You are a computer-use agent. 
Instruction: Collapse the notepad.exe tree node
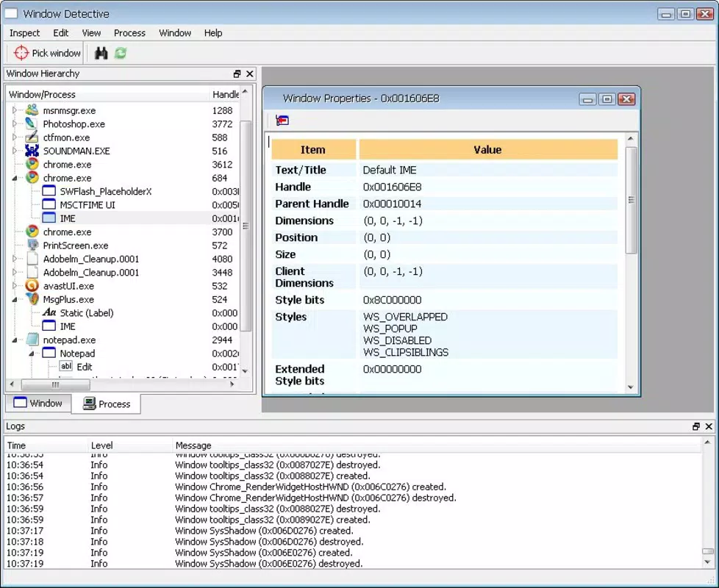point(14,340)
